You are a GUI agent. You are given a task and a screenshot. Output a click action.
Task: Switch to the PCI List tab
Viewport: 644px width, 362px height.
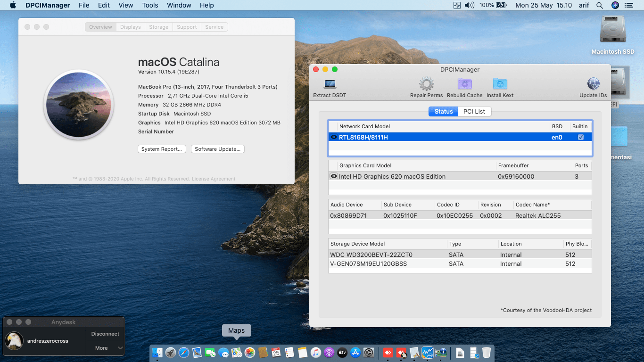pyautogui.click(x=474, y=111)
